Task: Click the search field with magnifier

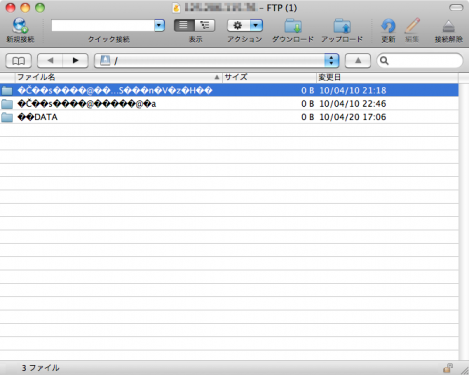Action: click(420, 61)
